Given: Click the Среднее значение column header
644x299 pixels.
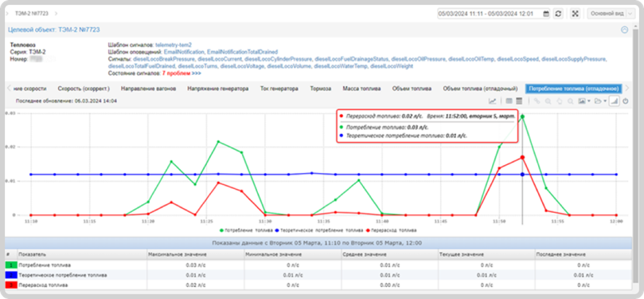Looking at the screenshot, I should [389, 254].
